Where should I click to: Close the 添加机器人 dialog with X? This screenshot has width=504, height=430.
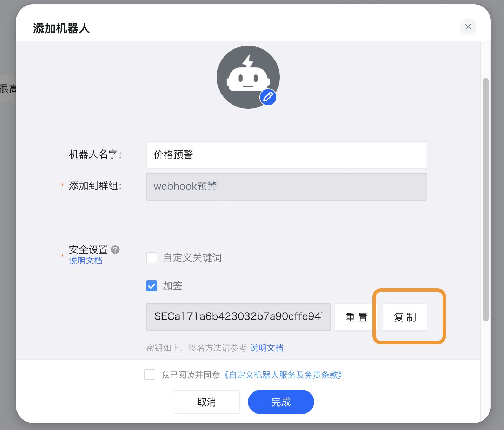click(x=468, y=27)
